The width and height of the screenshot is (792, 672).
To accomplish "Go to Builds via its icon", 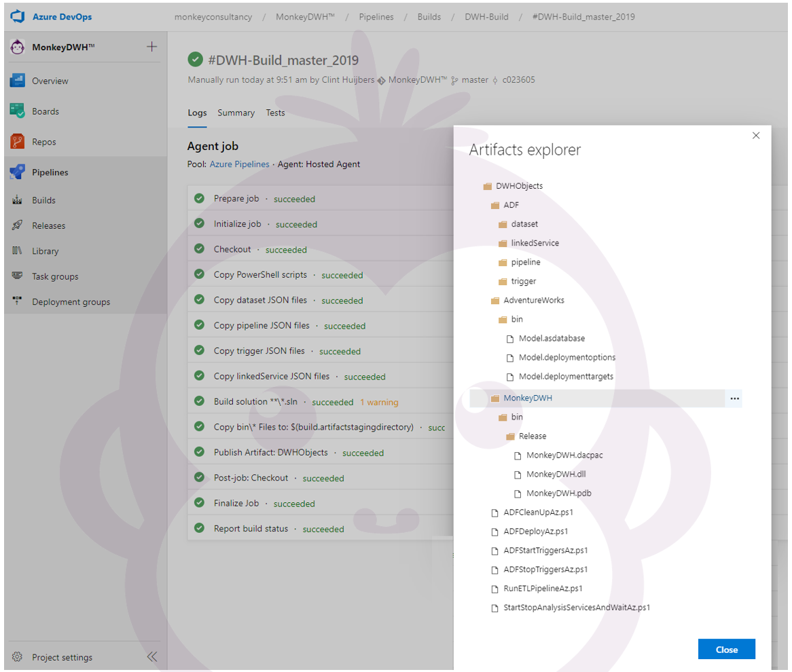I will tap(17, 200).
